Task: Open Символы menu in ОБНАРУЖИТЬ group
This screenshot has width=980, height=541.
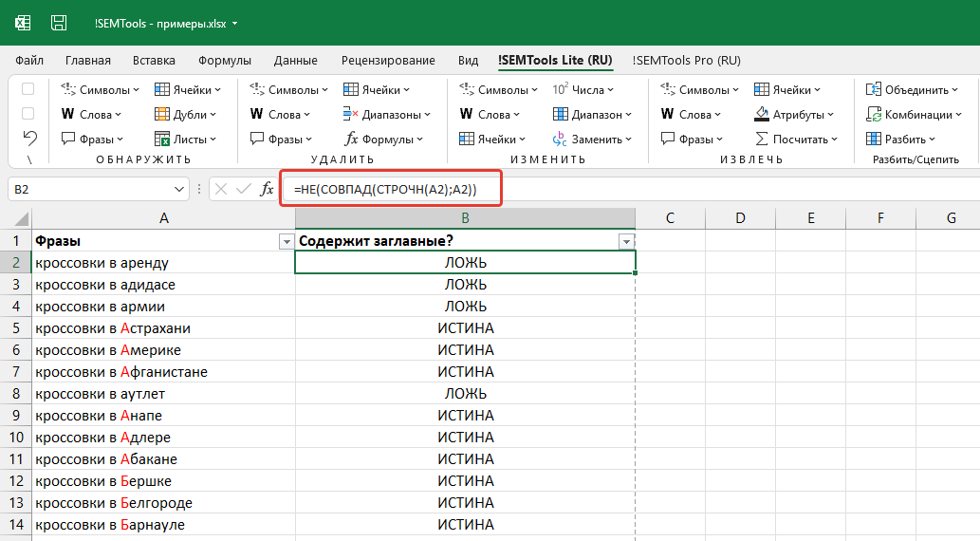Action: (100, 89)
